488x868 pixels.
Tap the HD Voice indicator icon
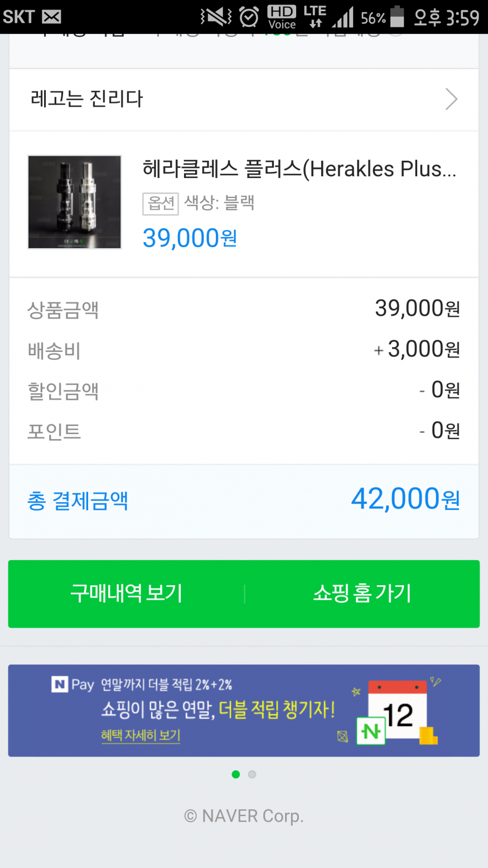tap(282, 17)
